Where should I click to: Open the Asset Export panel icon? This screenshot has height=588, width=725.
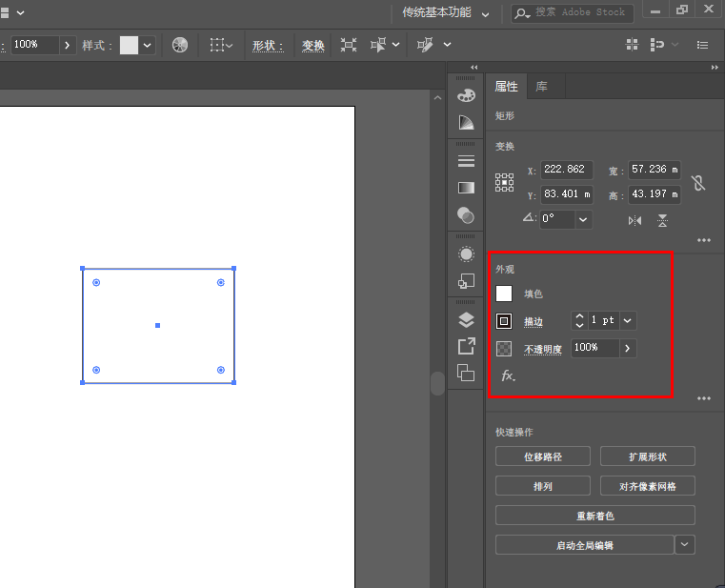466,346
